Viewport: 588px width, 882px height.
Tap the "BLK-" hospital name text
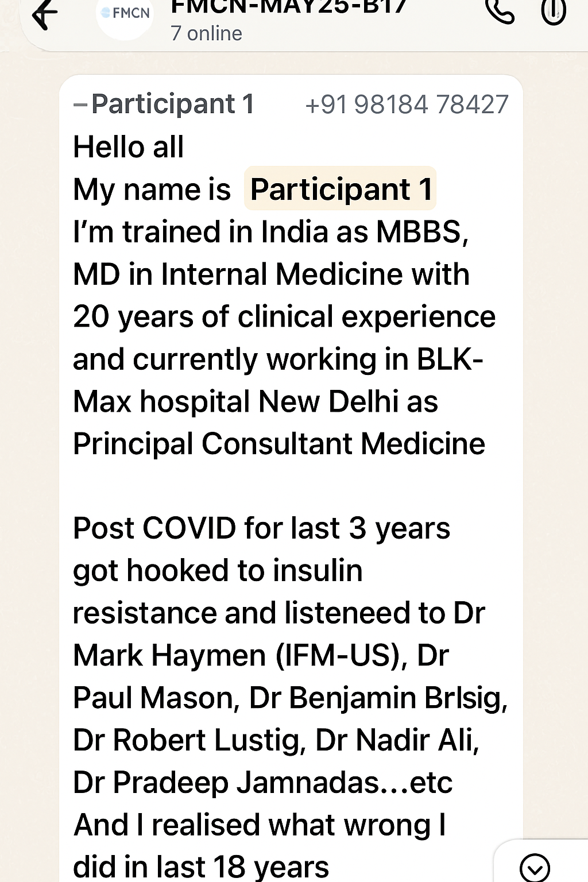click(x=450, y=359)
